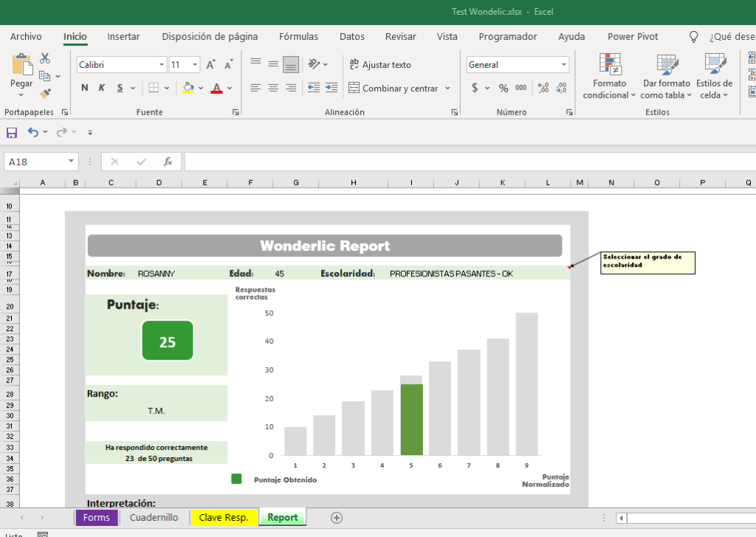Click in the formula bar field
This screenshot has width=756, height=537.
point(470,162)
